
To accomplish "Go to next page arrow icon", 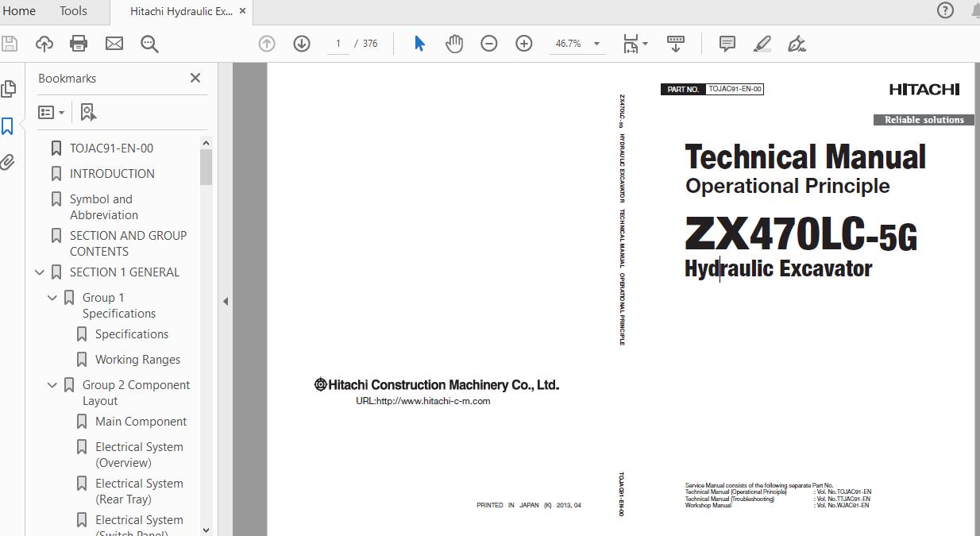I will (302, 44).
